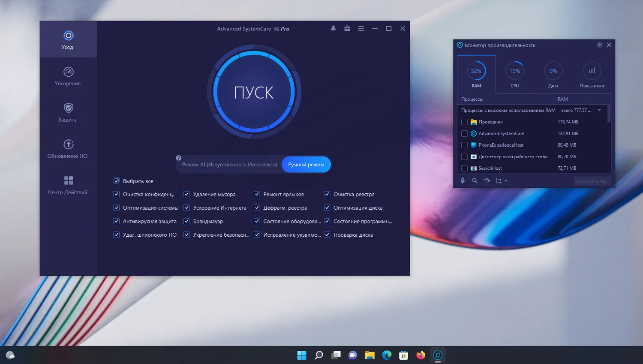
Task: Toggle Ускорение Интернета checkbox
Action: coord(186,208)
